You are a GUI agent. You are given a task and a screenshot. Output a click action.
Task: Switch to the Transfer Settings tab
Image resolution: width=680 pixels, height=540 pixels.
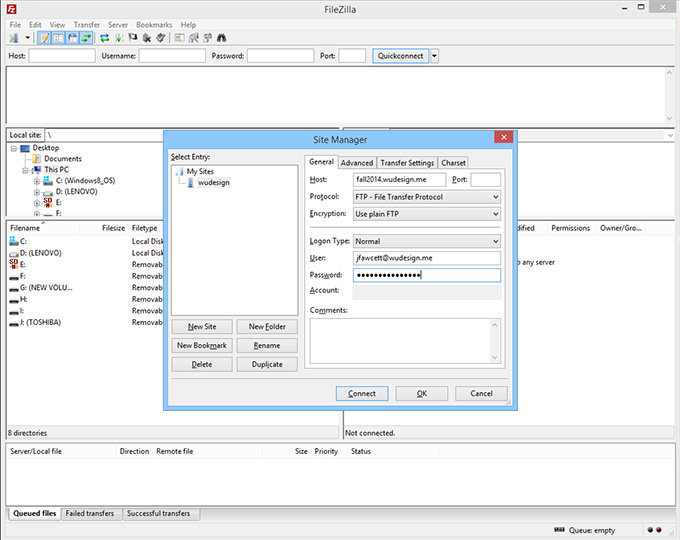[407, 162]
